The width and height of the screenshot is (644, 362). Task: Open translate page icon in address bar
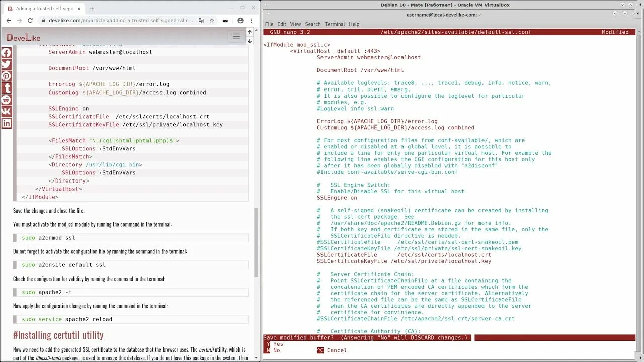201,21
